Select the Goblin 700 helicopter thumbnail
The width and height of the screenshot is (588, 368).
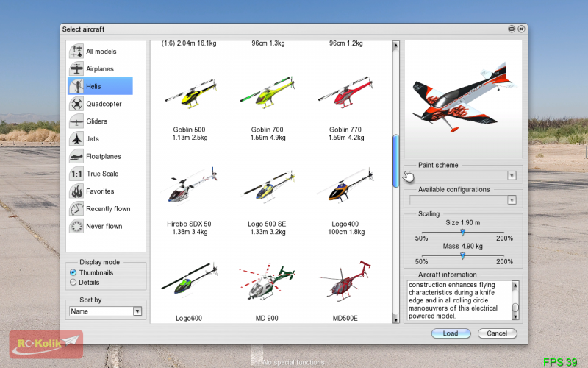point(268,93)
